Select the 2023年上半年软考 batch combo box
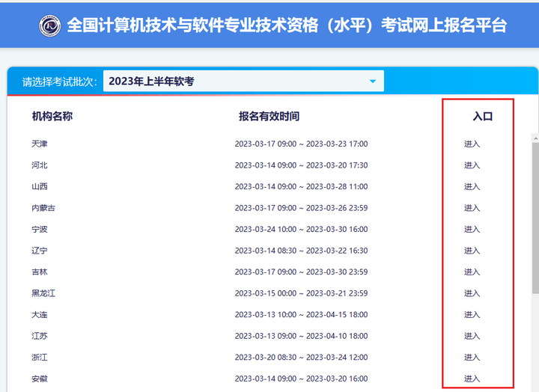The image size is (539, 392). (243, 81)
